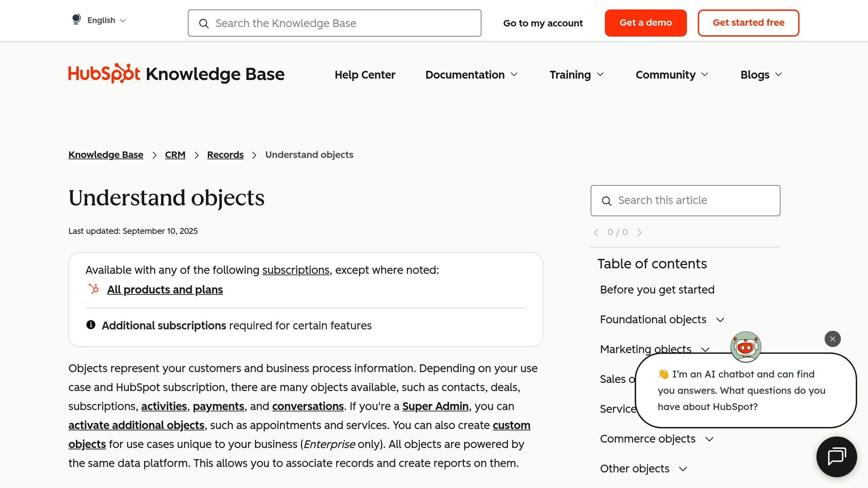Follow the "custom objects" link
Image resolution: width=868 pixels, height=488 pixels.
click(511, 425)
